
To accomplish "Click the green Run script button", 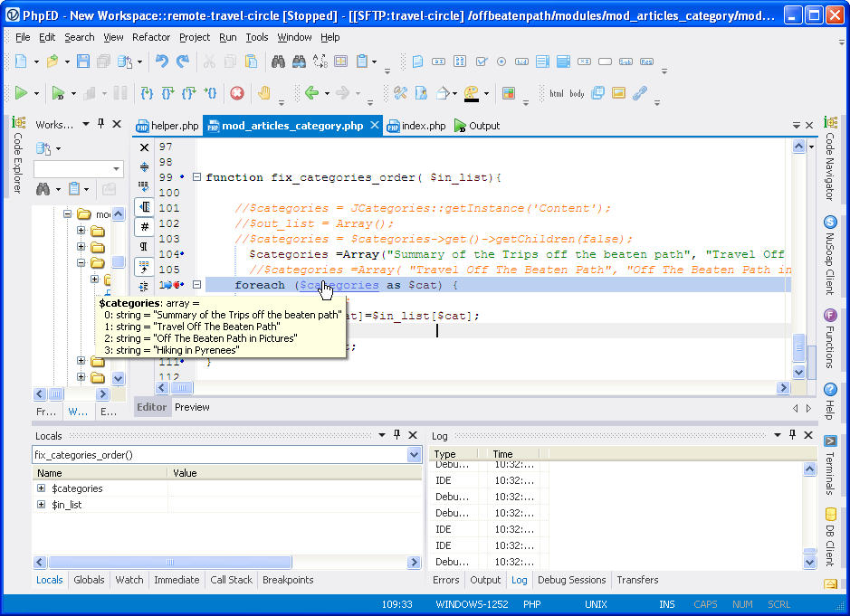I will [x=21, y=92].
